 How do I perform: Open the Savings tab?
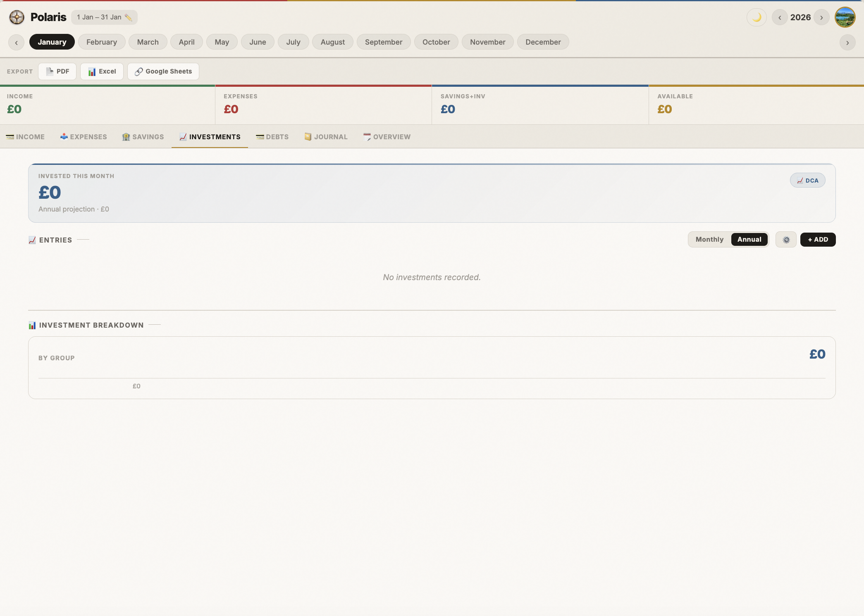[x=143, y=137]
